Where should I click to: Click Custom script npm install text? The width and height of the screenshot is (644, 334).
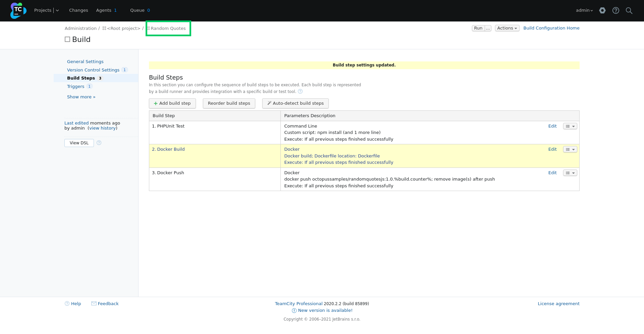click(x=332, y=133)
